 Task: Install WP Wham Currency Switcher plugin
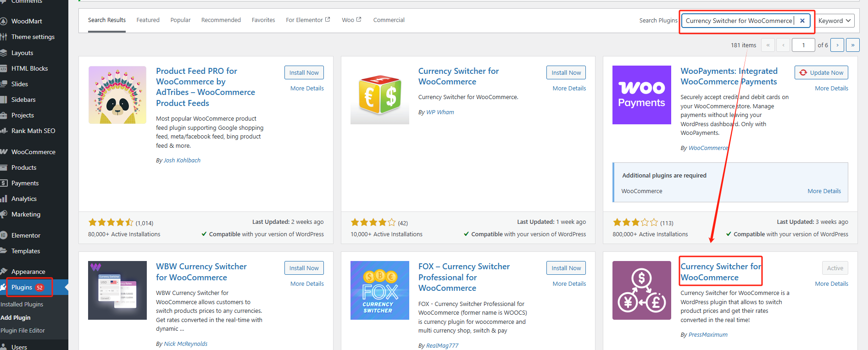[x=566, y=72]
